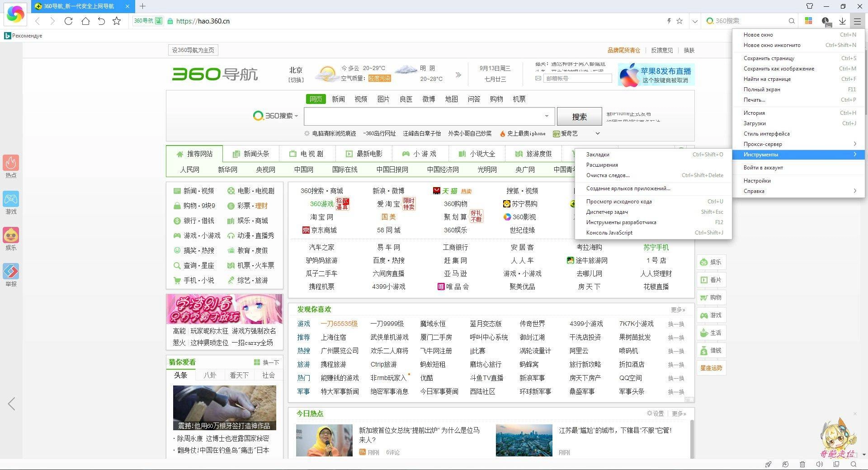
Task: Click the undo closed tab icon
Action: 101,21
